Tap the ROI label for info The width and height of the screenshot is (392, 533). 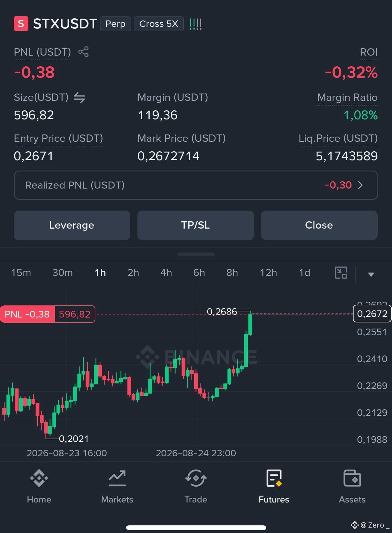point(369,52)
